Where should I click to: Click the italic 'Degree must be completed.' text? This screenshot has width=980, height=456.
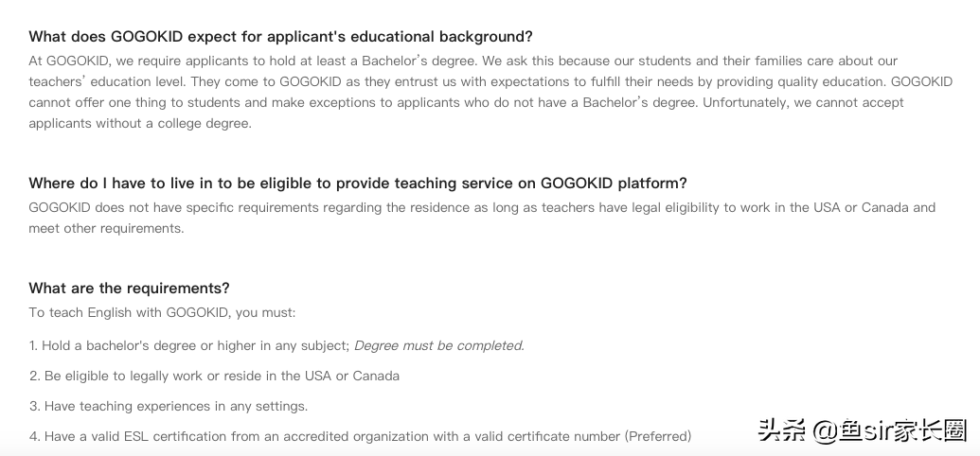point(438,346)
